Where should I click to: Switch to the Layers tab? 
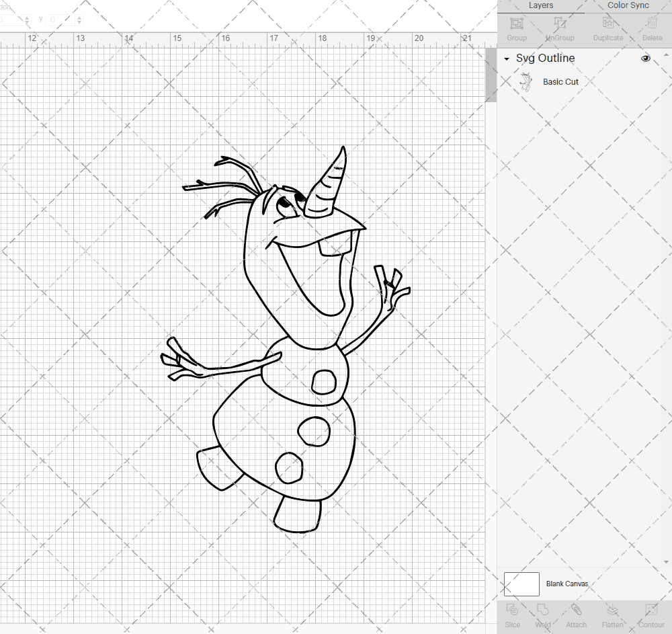[x=541, y=5]
